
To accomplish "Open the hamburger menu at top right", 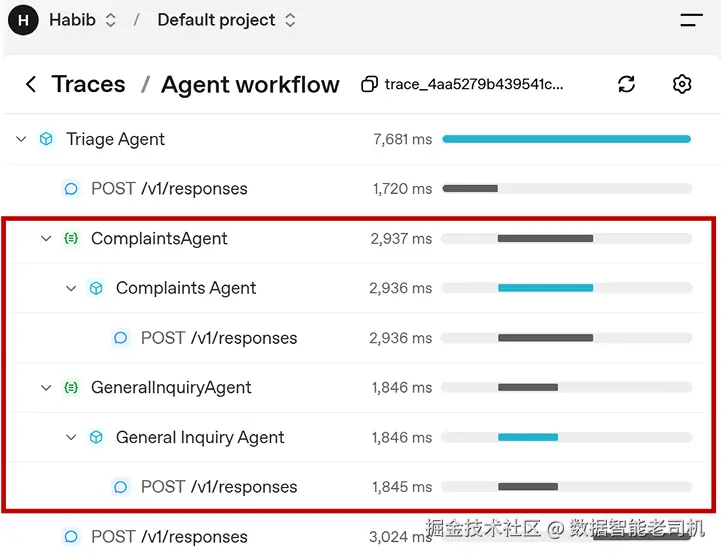I will click(691, 20).
